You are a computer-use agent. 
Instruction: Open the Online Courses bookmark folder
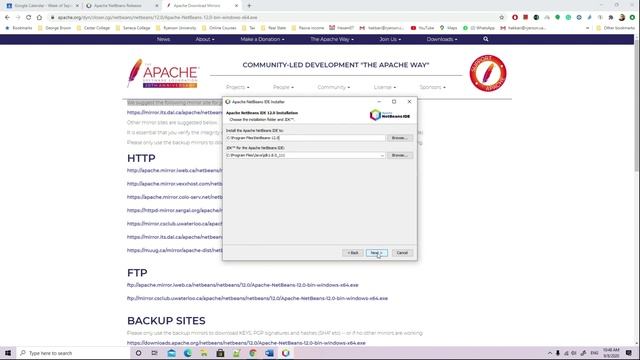coord(219,28)
